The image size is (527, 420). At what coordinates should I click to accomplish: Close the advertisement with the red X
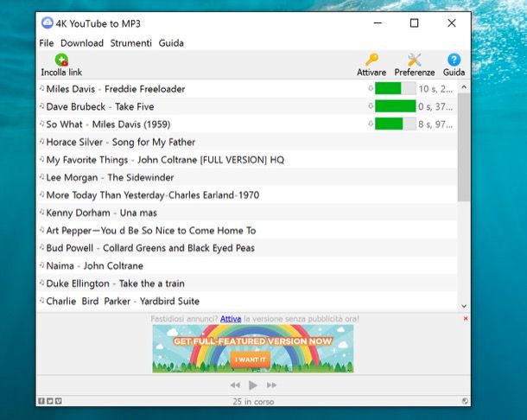pos(466,318)
